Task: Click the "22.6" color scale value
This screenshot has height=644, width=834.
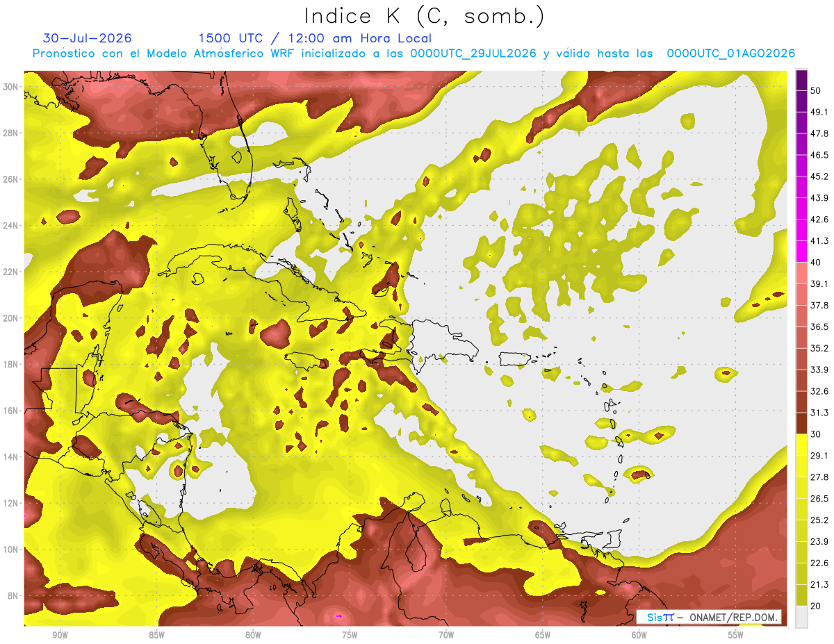Action: click(819, 563)
